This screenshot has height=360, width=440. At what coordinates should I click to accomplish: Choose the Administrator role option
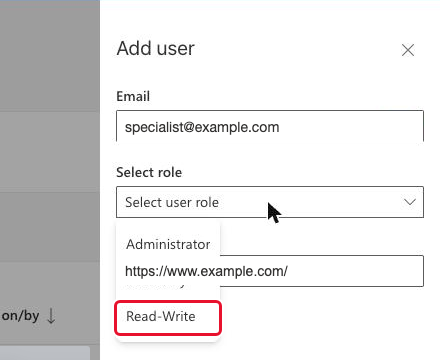[168, 244]
